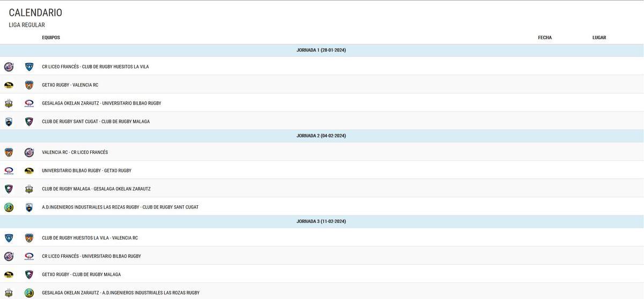Click Getxo logo in Bilbao - Getxo row
The height and width of the screenshot is (299, 644).
29,171
